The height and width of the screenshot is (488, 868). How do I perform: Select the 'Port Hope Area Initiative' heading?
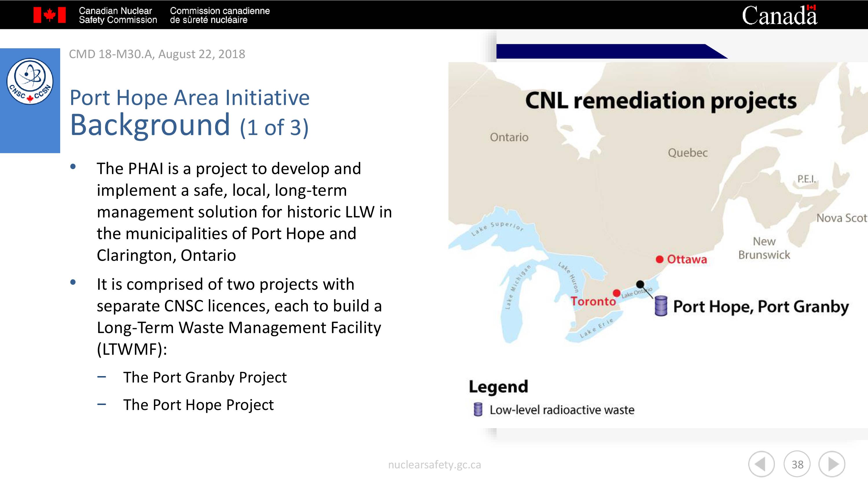click(190, 98)
